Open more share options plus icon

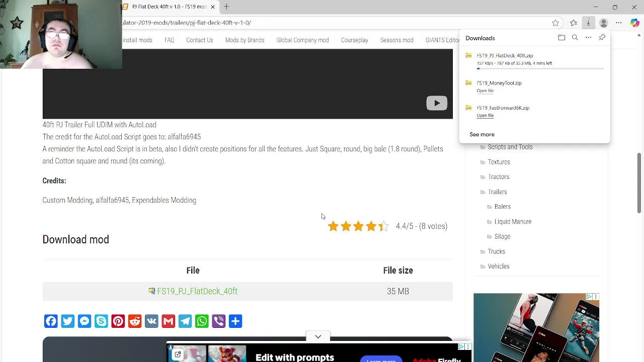(x=235, y=321)
